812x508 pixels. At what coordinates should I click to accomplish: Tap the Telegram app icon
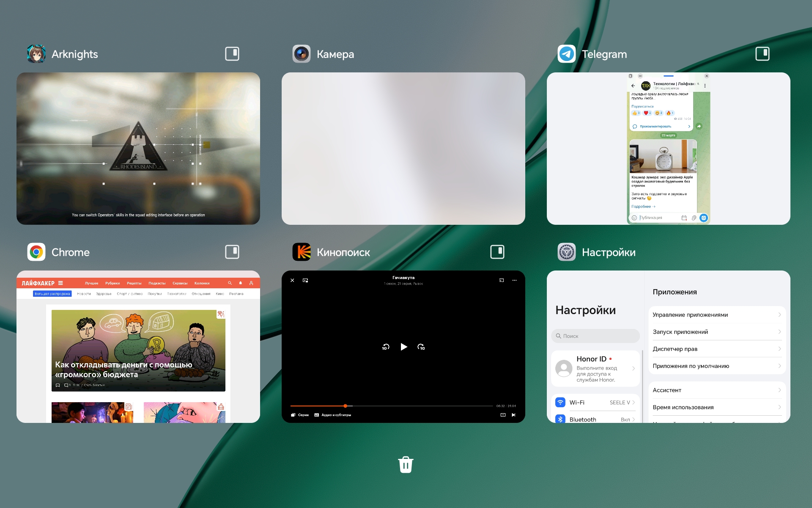point(566,54)
